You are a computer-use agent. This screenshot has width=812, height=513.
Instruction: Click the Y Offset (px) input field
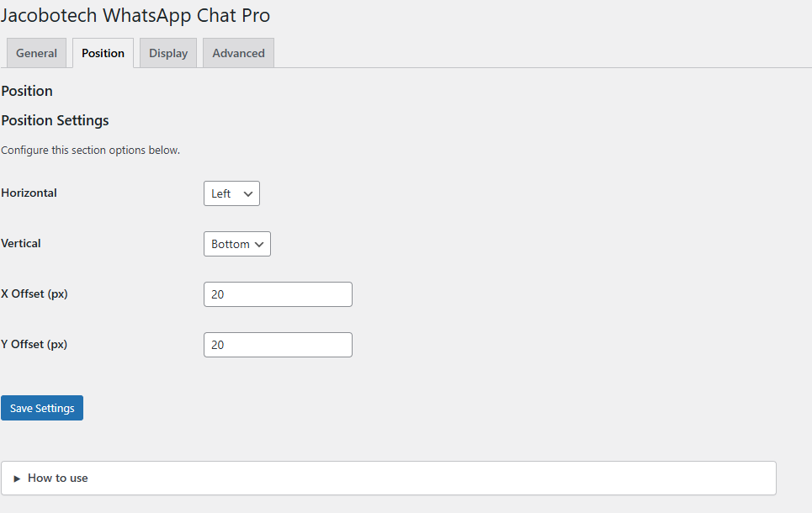[x=278, y=345]
